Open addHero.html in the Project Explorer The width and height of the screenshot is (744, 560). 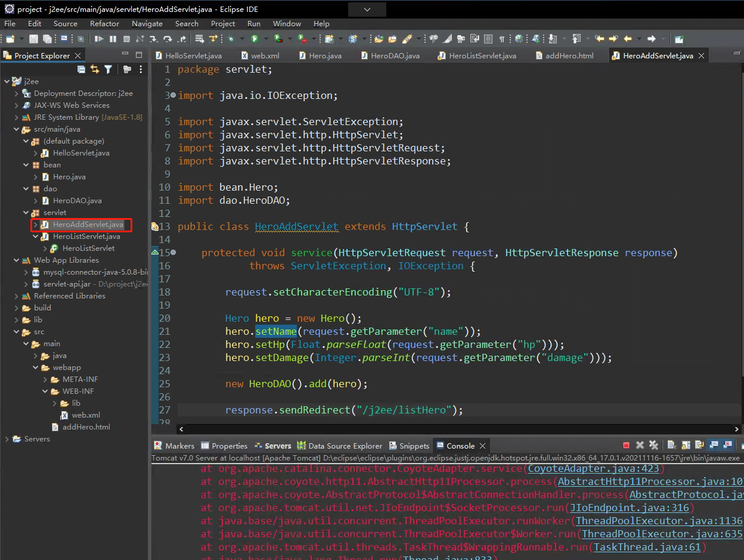point(86,427)
